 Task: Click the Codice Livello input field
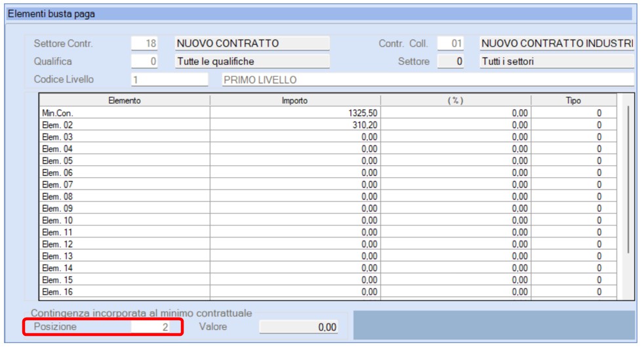170,79
